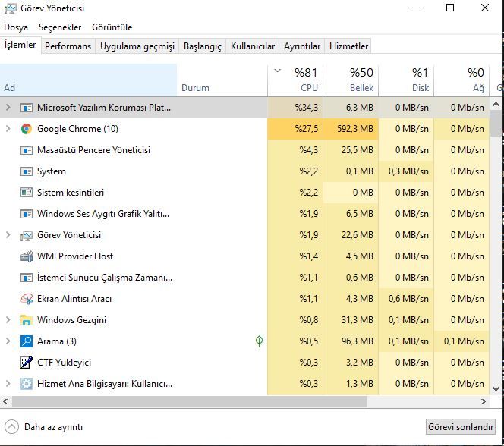Viewport: 504px width, 446px height.
Task: Collapse details with Daha az ayrıntı arrow
Action: [x=11, y=427]
